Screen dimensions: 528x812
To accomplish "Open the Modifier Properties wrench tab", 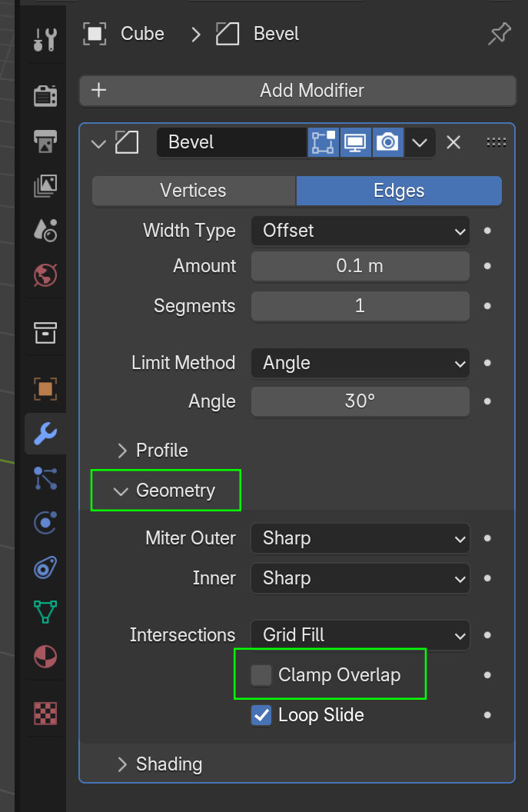I will pyautogui.click(x=44, y=434).
